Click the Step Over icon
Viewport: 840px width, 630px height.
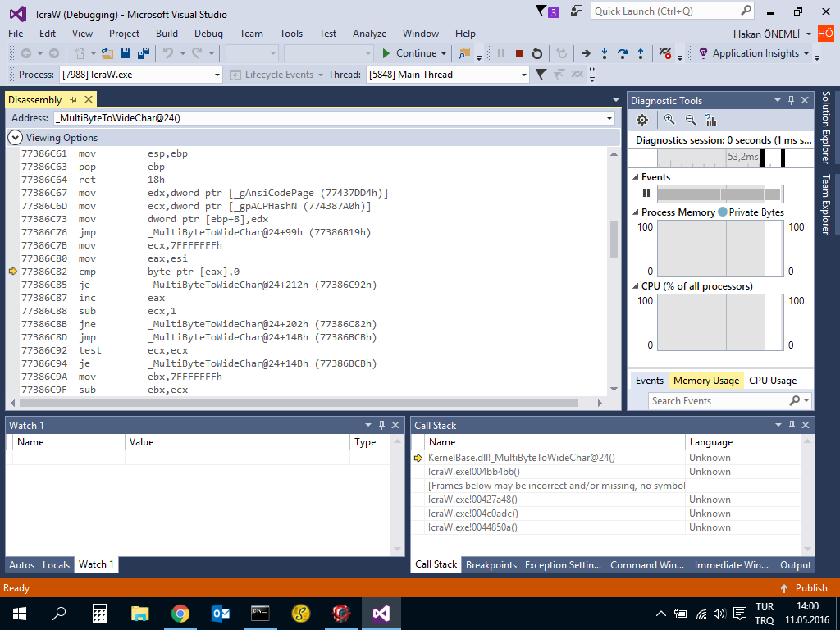623,53
